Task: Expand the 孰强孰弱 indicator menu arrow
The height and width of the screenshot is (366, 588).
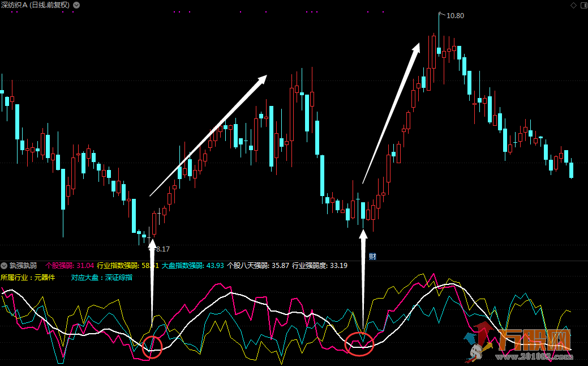Action: coord(4,265)
